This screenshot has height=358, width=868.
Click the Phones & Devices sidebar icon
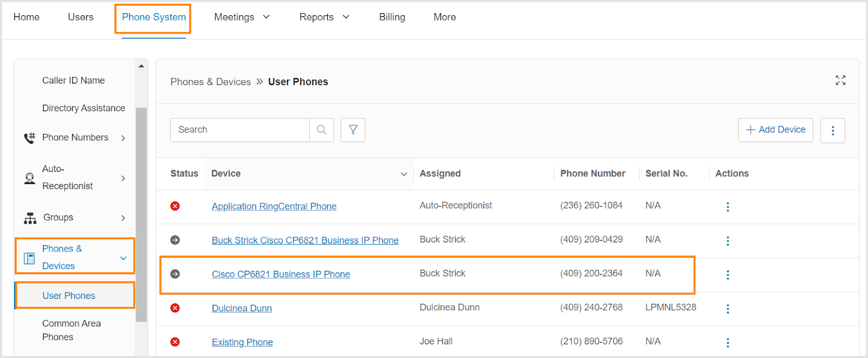pyautogui.click(x=29, y=258)
